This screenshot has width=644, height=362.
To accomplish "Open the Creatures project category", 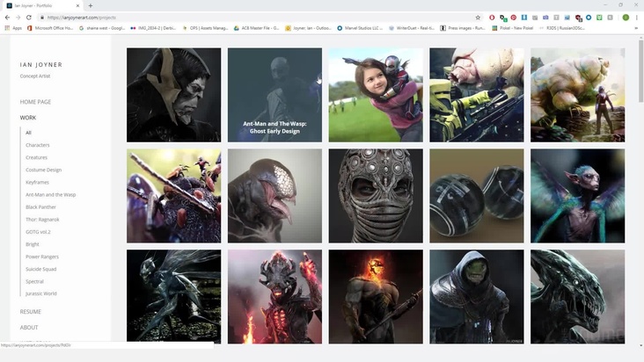I will tap(36, 157).
